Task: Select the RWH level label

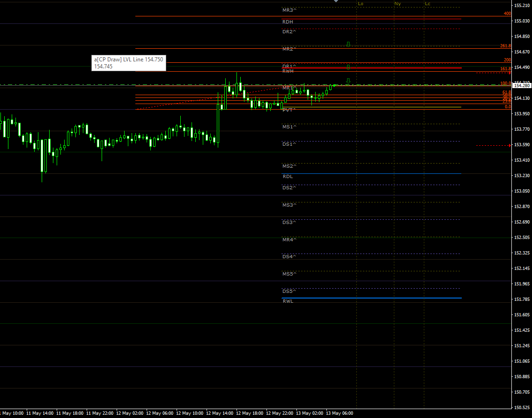Action: (288, 71)
